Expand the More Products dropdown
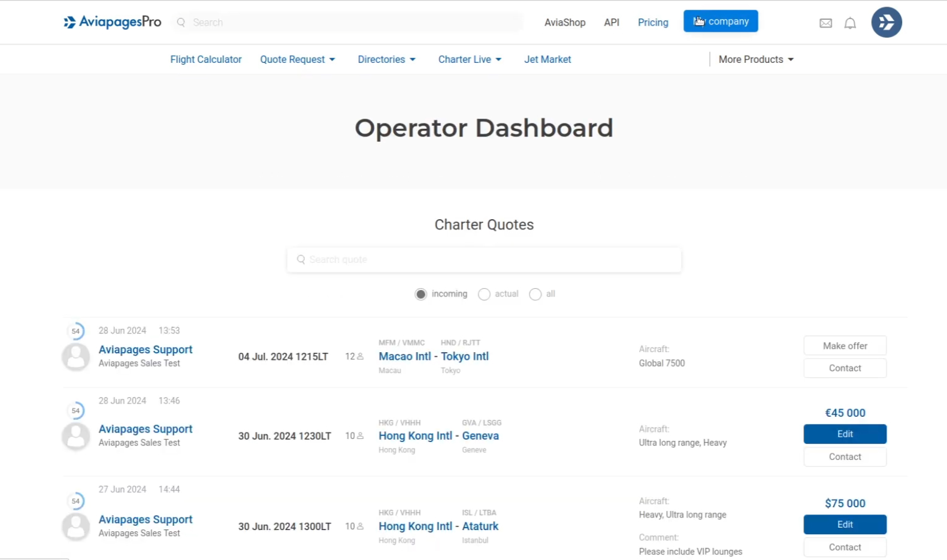The height and width of the screenshot is (560, 947). (756, 59)
